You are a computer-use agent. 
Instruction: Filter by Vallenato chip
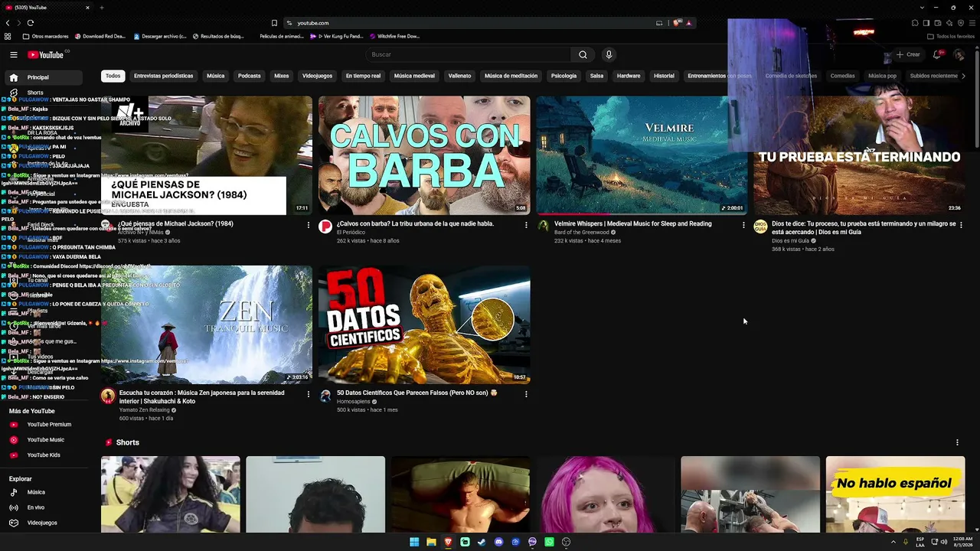[459, 76]
